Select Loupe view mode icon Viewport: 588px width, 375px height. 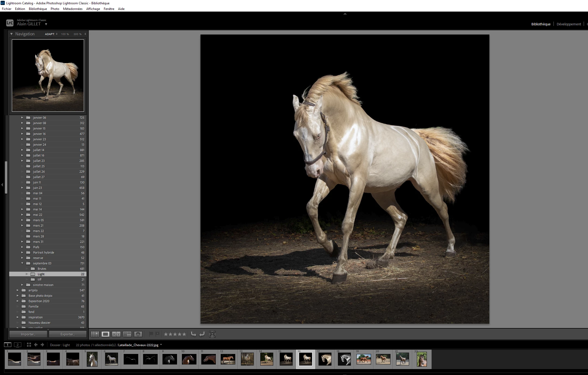point(105,334)
